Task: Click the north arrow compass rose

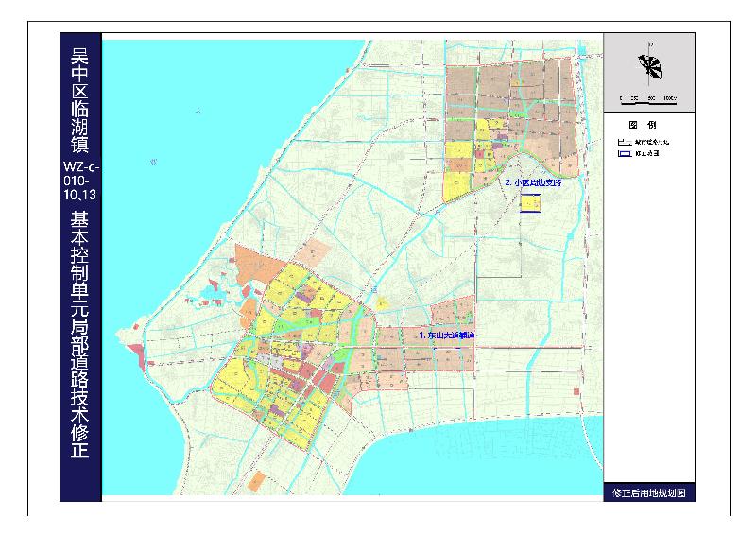Action: click(x=649, y=66)
